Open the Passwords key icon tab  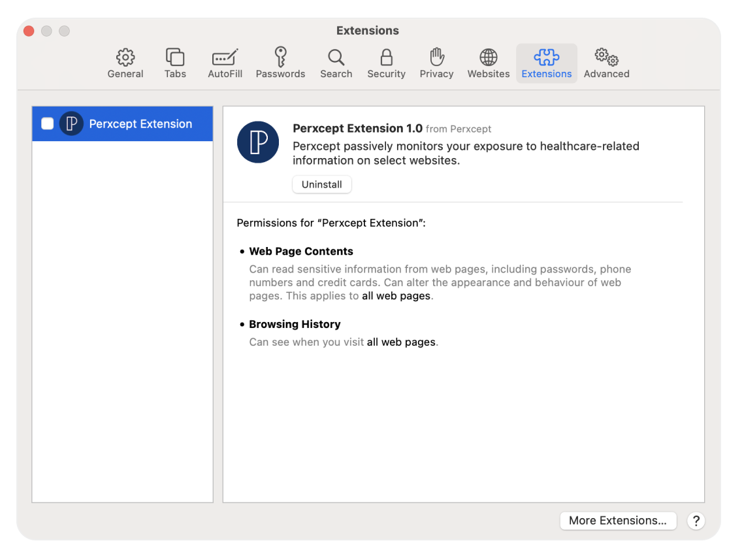(280, 63)
